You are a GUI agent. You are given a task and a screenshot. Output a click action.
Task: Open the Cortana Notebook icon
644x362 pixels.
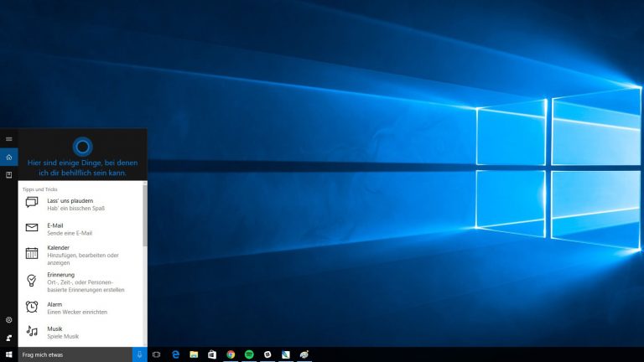[8, 175]
